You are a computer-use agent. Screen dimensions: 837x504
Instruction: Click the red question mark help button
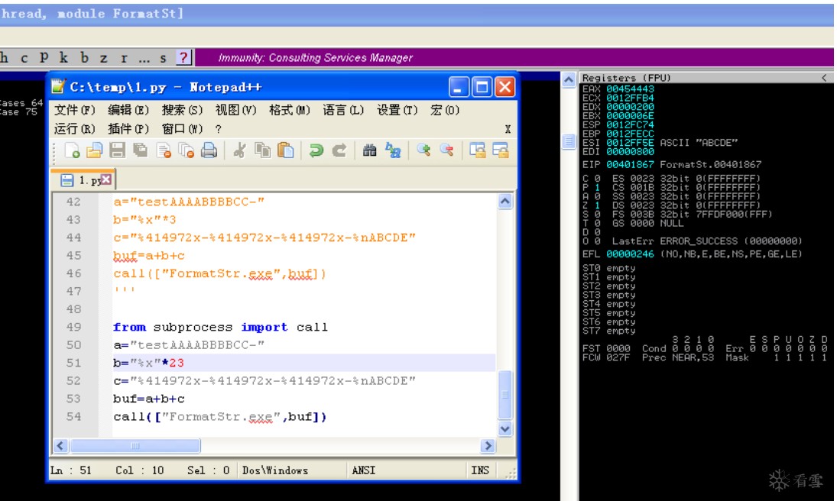(x=183, y=57)
